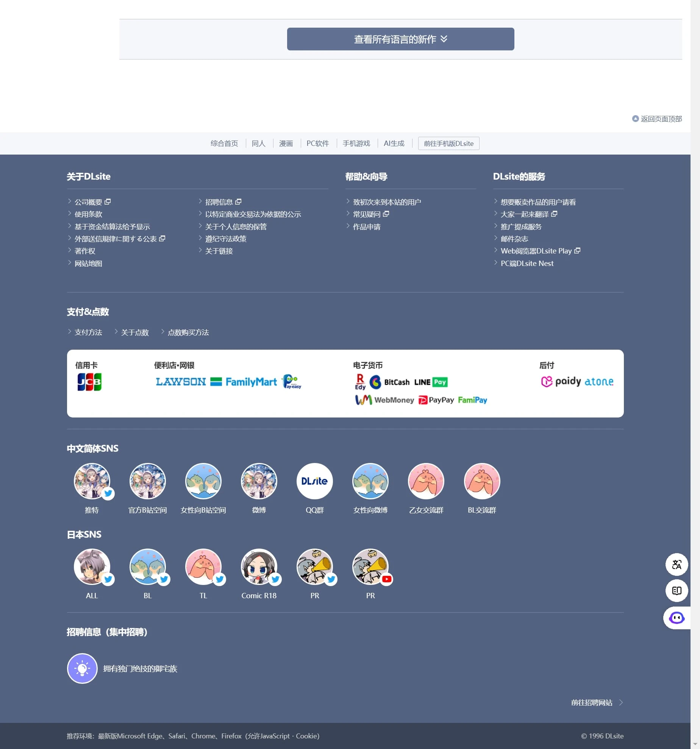The width and height of the screenshot is (700, 749).
Task: Click the translate floating icon
Action: coord(677,564)
